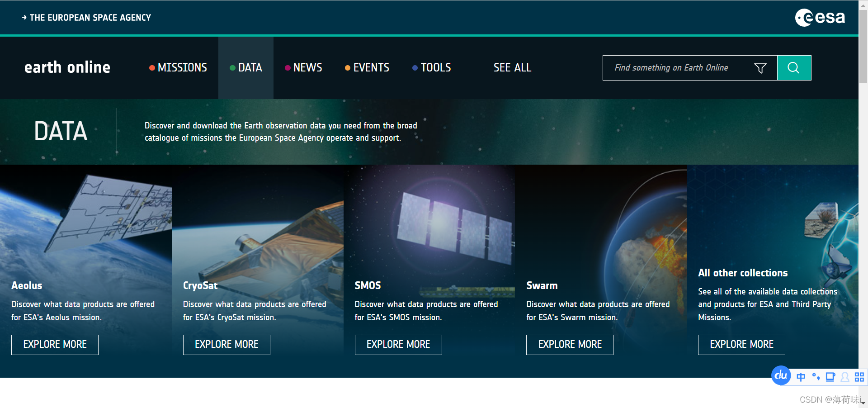Open the search filter funnel icon
868x408 pixels.
pyautogui.click(x=760, y=68)
